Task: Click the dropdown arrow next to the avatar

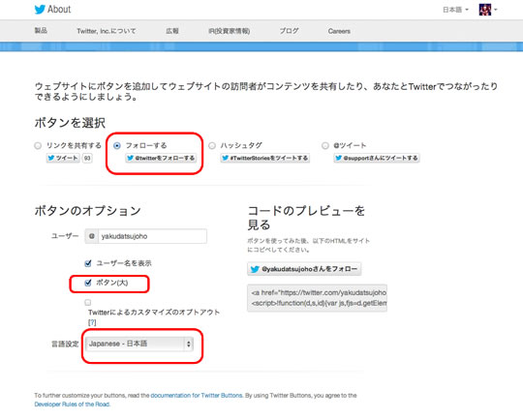Action: (496, 10)
